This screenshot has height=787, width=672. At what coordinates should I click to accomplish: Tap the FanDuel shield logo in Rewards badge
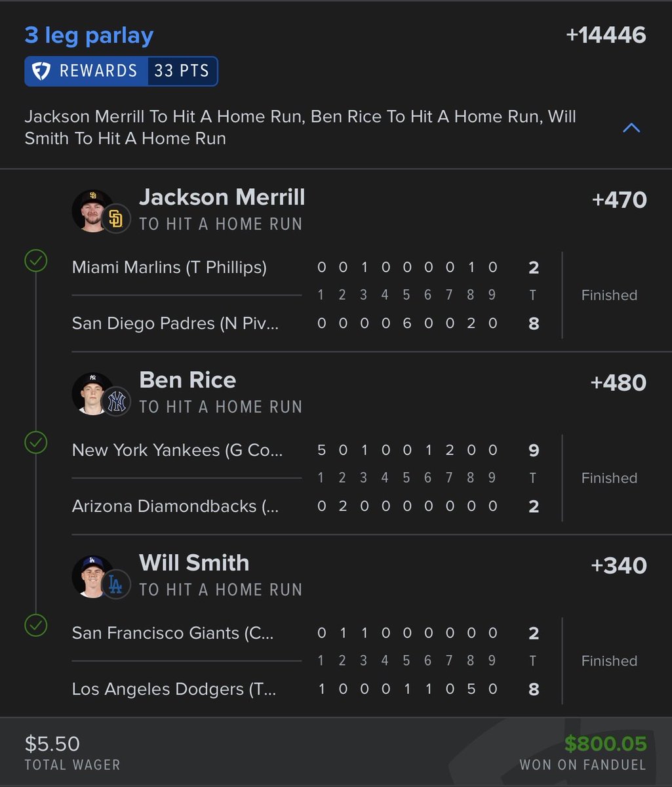[x=41, y=71]
